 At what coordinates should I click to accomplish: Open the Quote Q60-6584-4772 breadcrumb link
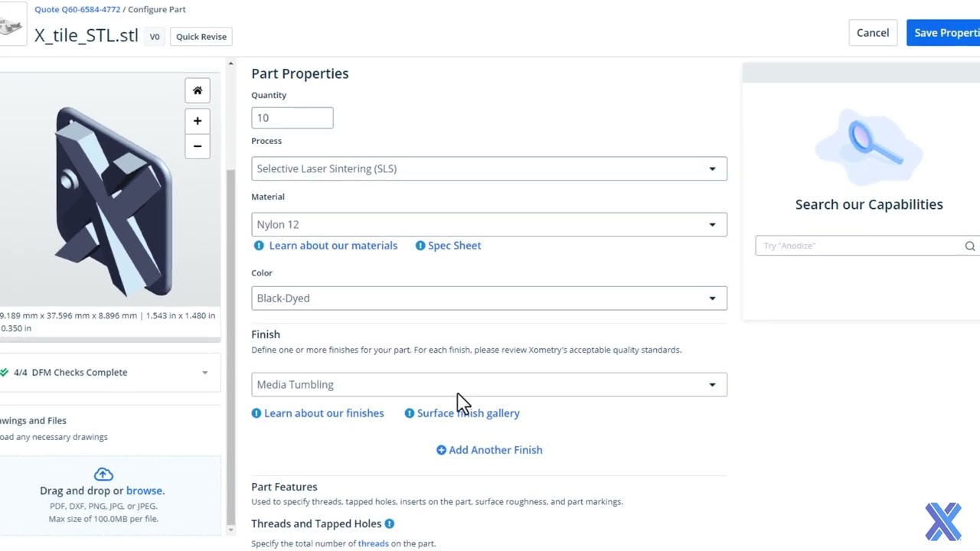[x=77, y=9]
